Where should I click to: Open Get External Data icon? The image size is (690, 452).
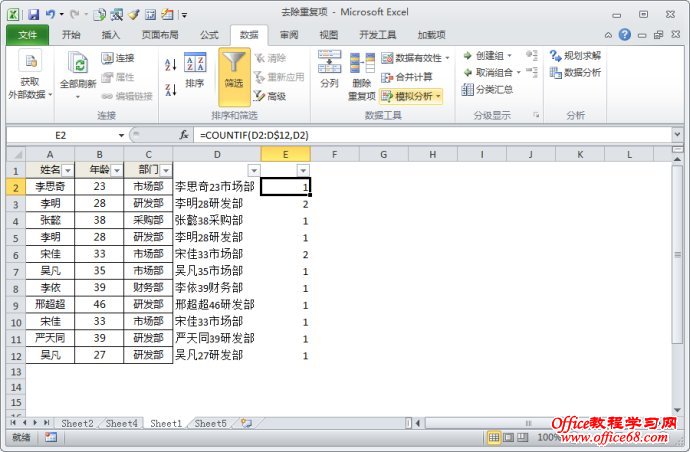[x=30, y=60]
